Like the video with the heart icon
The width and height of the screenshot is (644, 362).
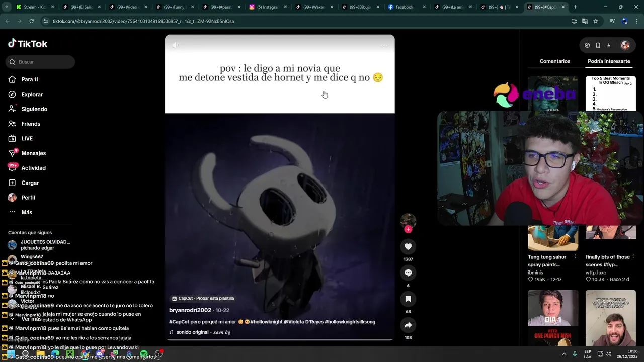tap(408, 246)
